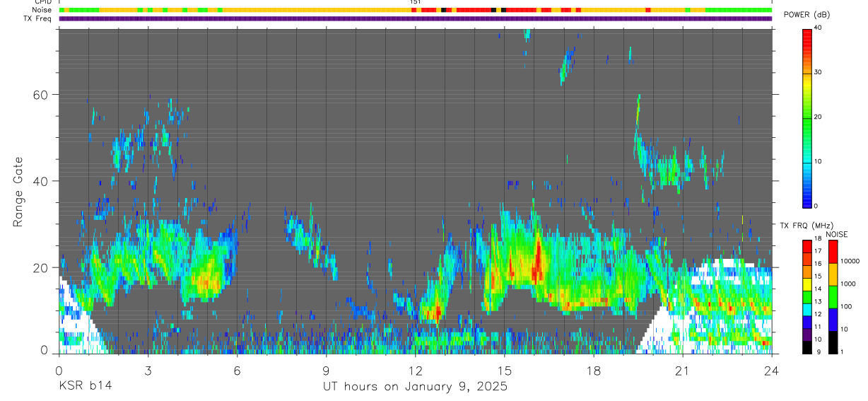The height and width of the screenshot is (401, 868).
Task: Click the 40 label on the power scale
Action: [x=818, y=28]
